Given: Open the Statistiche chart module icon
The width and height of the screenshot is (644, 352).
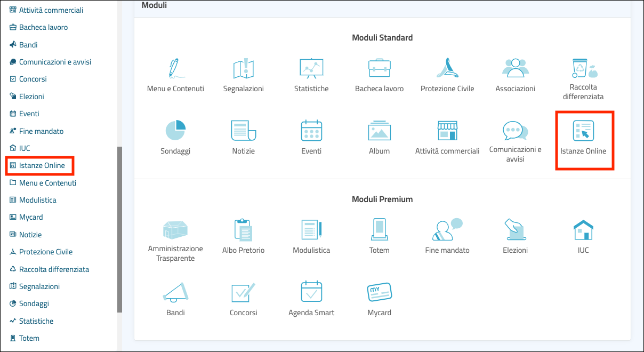Looking at the screenshot, I should click(311, 68).
